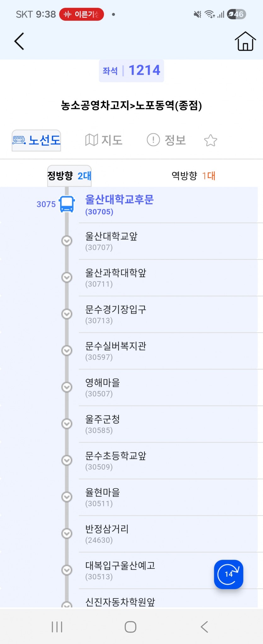Tap the red 이른기상 recording pill
The height and width of the screenshot is (644, 263).
click(x=82, y=15)
